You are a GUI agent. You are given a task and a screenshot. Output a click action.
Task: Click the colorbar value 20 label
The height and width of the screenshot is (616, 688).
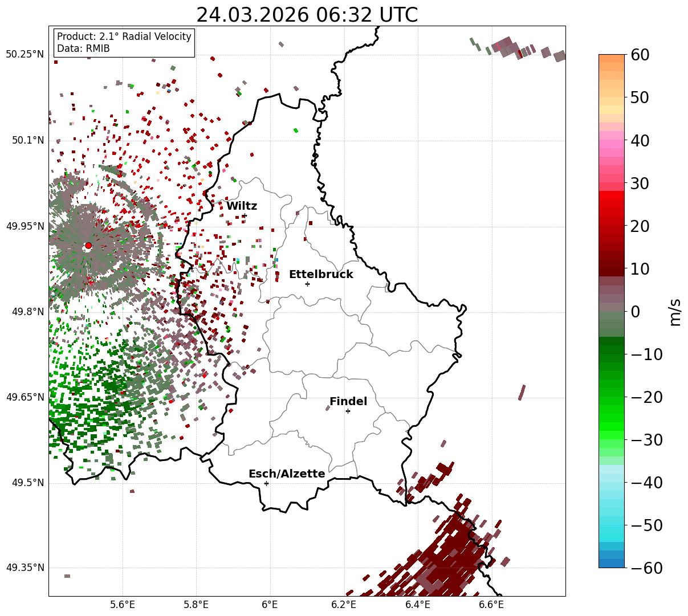pyautogui.click(x=640, y=226)
